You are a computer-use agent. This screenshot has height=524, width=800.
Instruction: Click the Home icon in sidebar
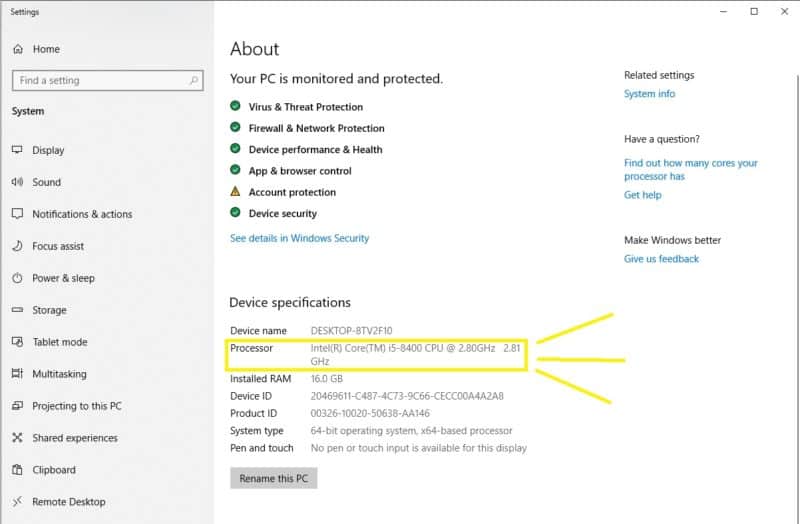tap(17, 49)
